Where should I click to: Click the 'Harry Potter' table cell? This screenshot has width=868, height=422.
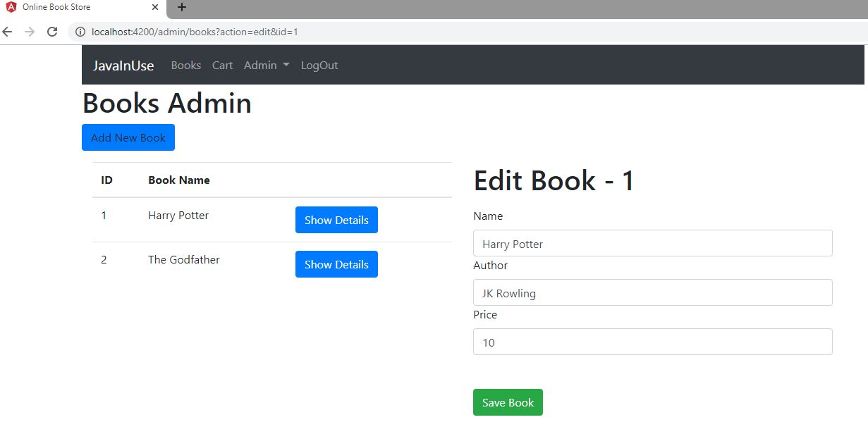[178, 216]
